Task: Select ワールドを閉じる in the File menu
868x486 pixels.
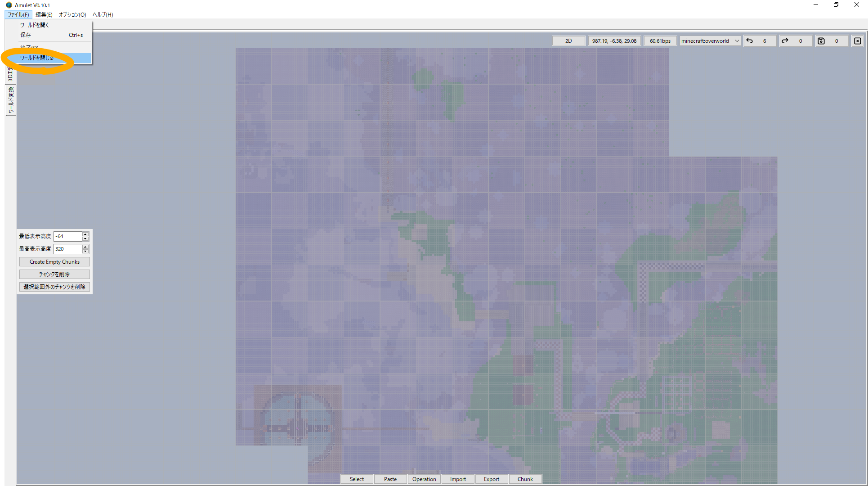Action: pyautogui.click(x=37, y=58)
